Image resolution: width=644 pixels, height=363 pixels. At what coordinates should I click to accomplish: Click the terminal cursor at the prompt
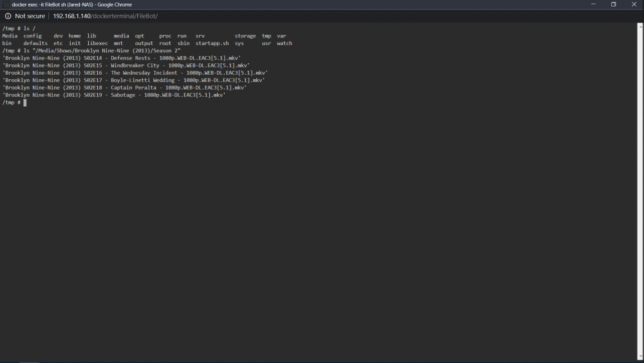(25, 103)
